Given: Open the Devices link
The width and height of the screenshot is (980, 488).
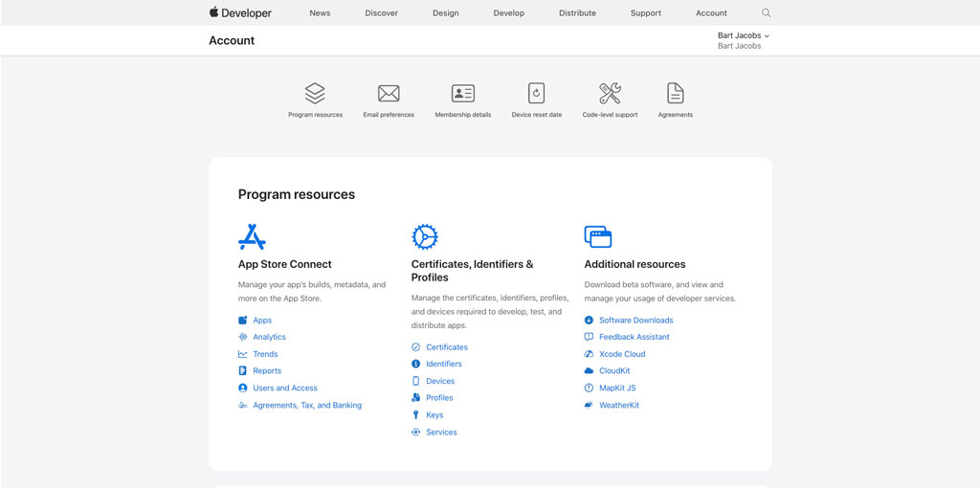Looking at the screenshot, I should point(440,381).
